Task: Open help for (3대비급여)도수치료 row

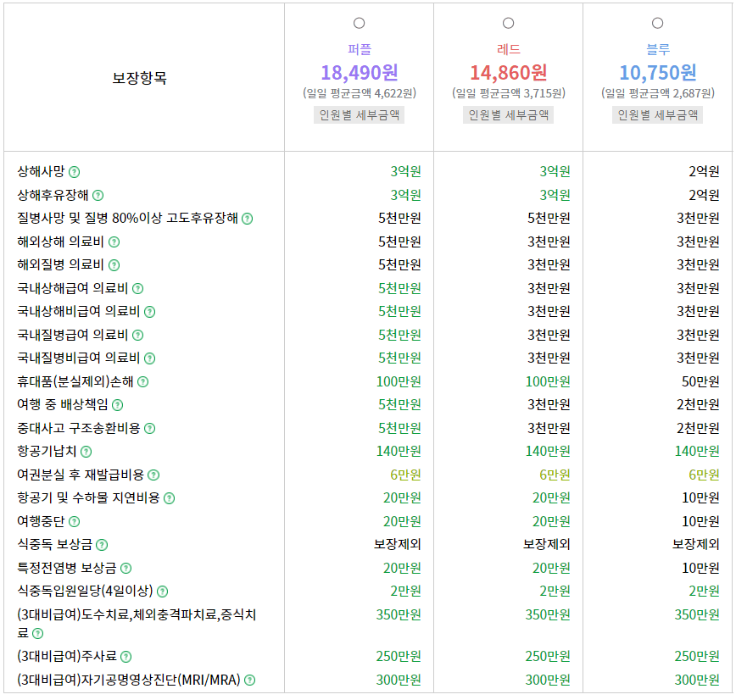Action: (x=37, y=633)
